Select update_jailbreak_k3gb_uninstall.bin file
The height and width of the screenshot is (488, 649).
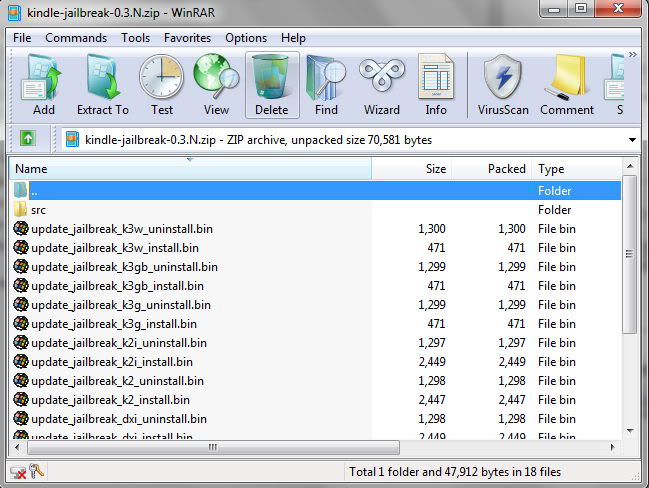click(x=315, y=267)
